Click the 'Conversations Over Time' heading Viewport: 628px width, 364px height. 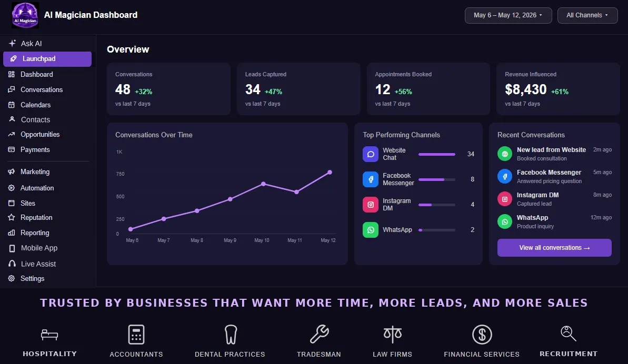tap(154, 135)
